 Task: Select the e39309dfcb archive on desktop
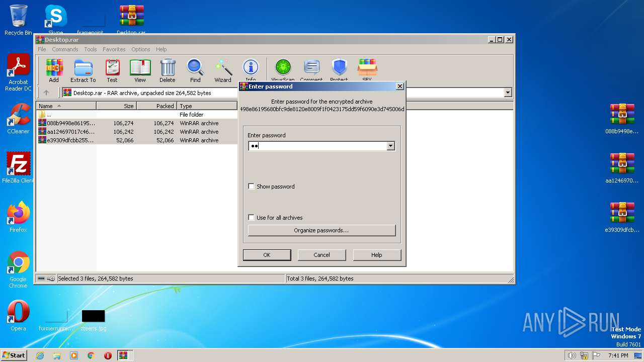(x=622, y=217)
